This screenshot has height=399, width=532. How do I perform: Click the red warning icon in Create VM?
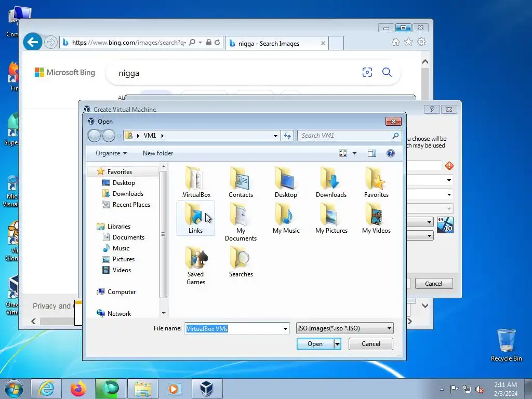click(449, 166)
